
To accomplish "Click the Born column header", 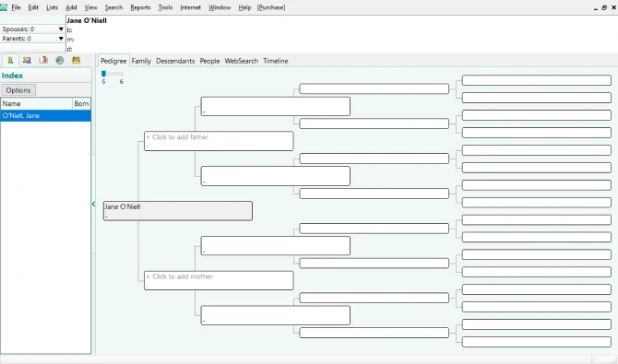I will pyautogui.click(x=81, y=103).
